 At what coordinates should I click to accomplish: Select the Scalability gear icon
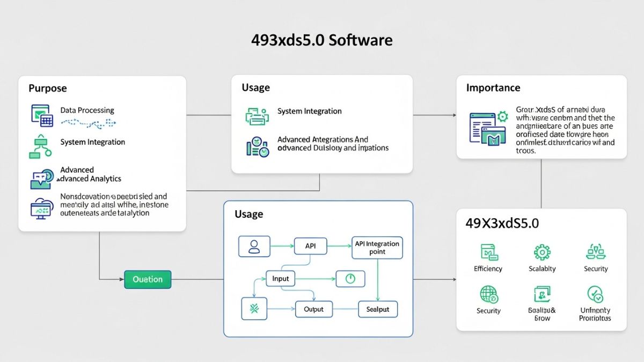(x=541, y=252)
